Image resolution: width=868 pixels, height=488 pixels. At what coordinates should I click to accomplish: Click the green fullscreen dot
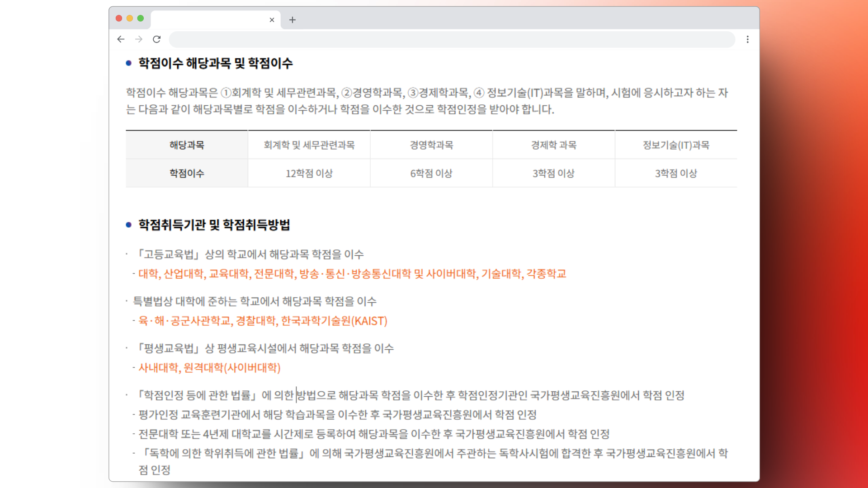(x=141, y=18)
